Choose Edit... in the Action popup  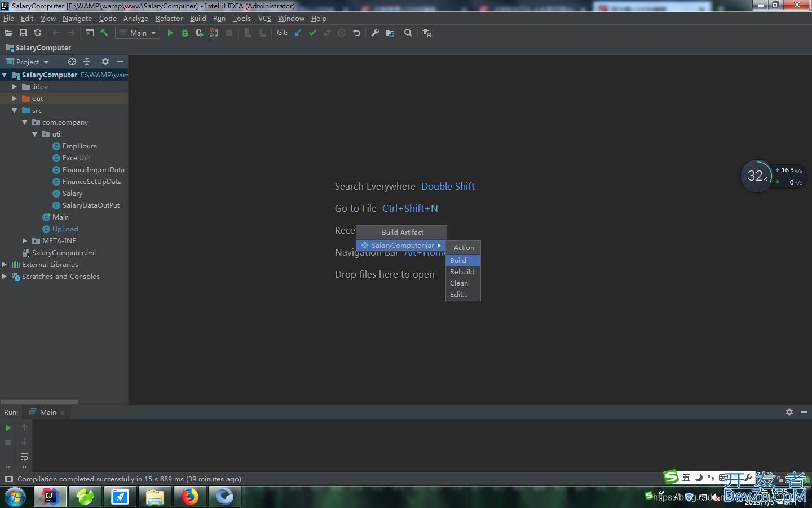[463, 294]
